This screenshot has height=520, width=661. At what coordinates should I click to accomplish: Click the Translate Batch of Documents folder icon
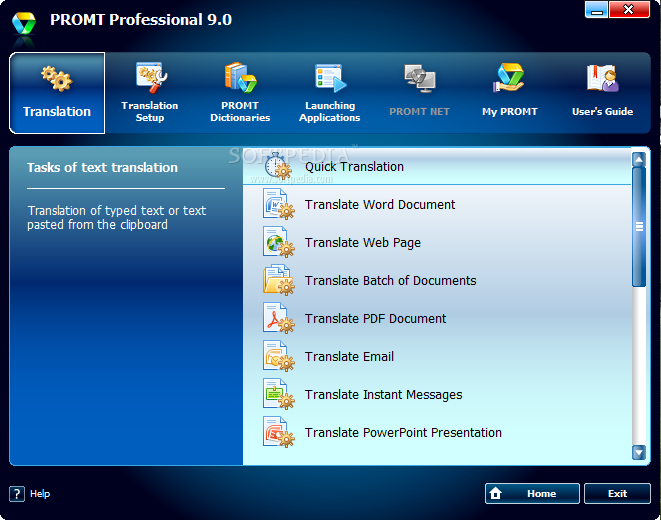pyautogui.click(x=278, y=280)
